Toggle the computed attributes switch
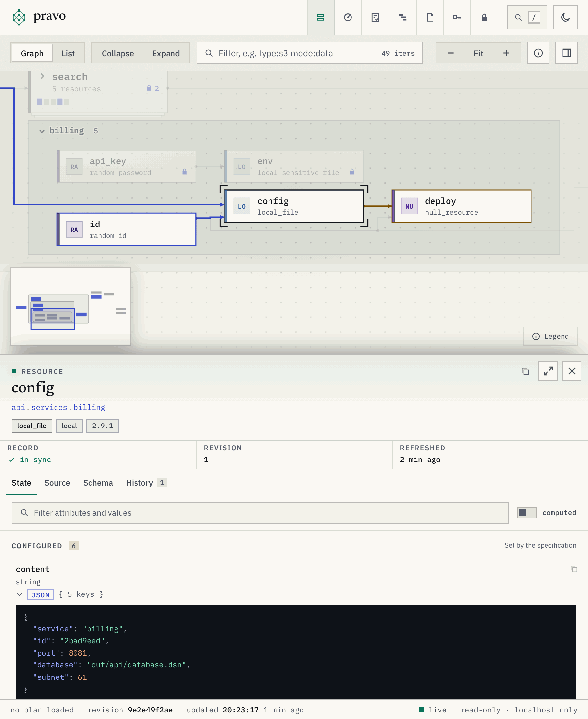 527,513
